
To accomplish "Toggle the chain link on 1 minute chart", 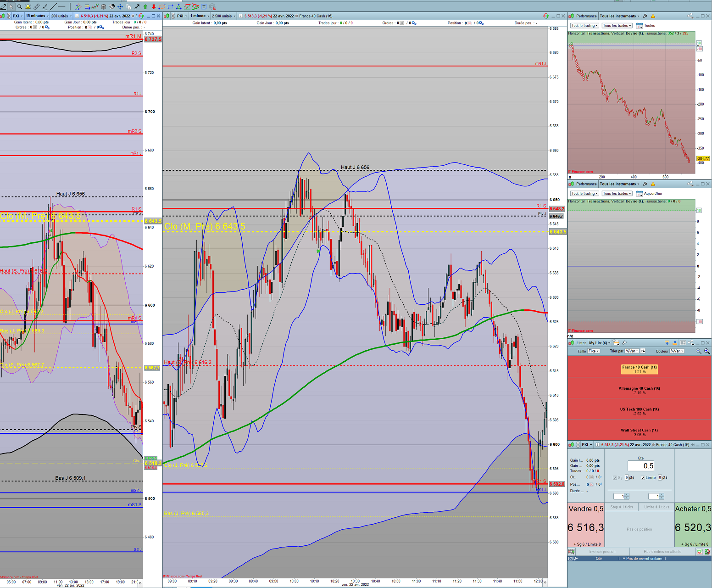I will point(173,16).
